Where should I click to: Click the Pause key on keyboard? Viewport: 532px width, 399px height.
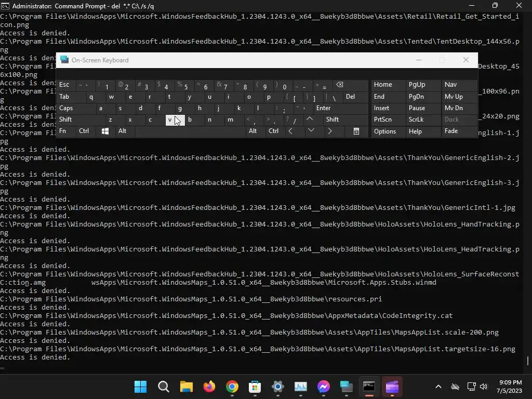point(423,108)
